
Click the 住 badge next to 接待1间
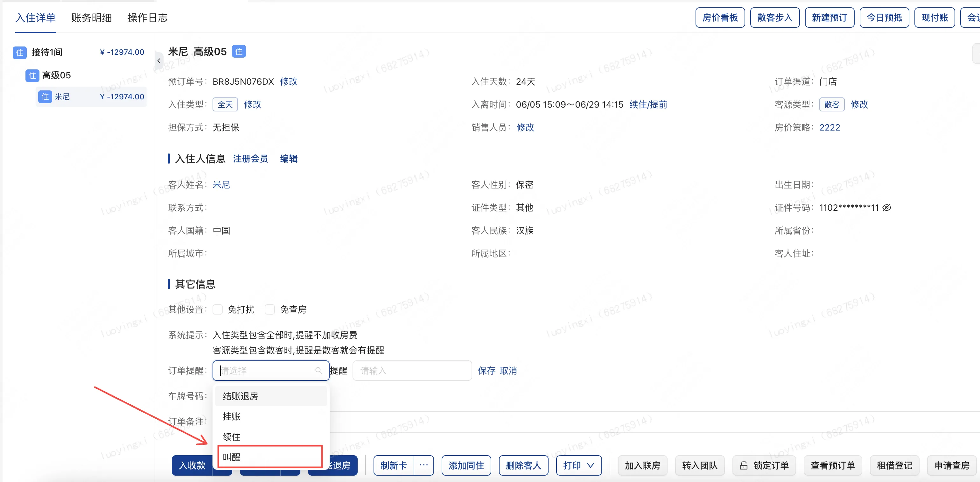coord(20,52)
